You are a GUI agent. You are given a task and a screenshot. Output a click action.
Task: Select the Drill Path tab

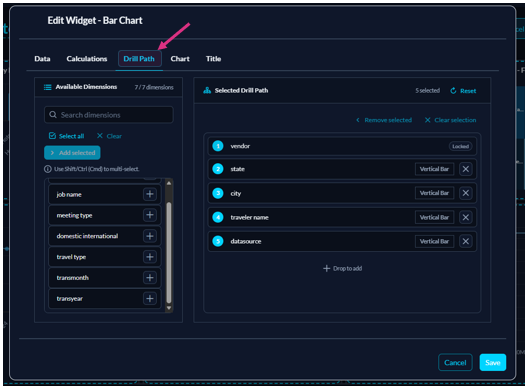[x=139, y=59]
